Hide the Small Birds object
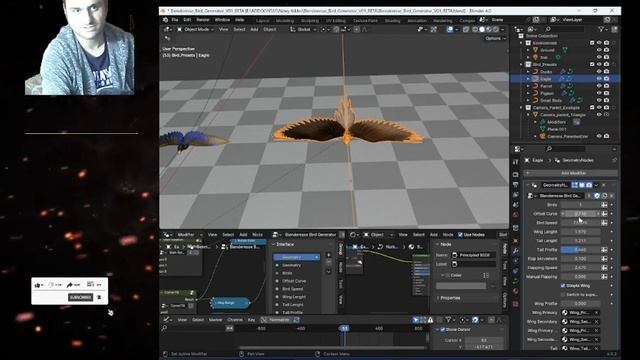The image size is (640, 360). (599, 100)
